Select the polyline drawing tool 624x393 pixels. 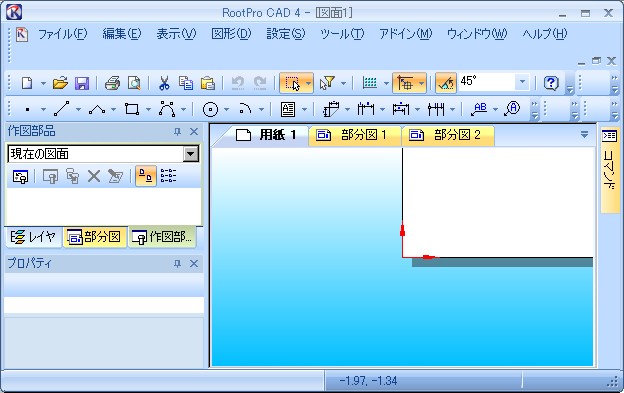coord(97,109)
